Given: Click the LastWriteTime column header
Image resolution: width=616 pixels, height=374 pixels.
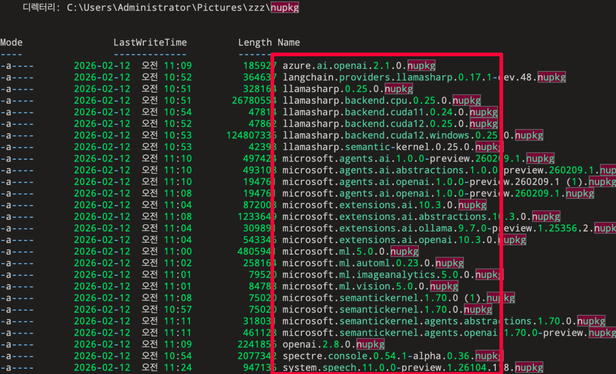Looking at the screenshot, I should (x=150, y=42).
